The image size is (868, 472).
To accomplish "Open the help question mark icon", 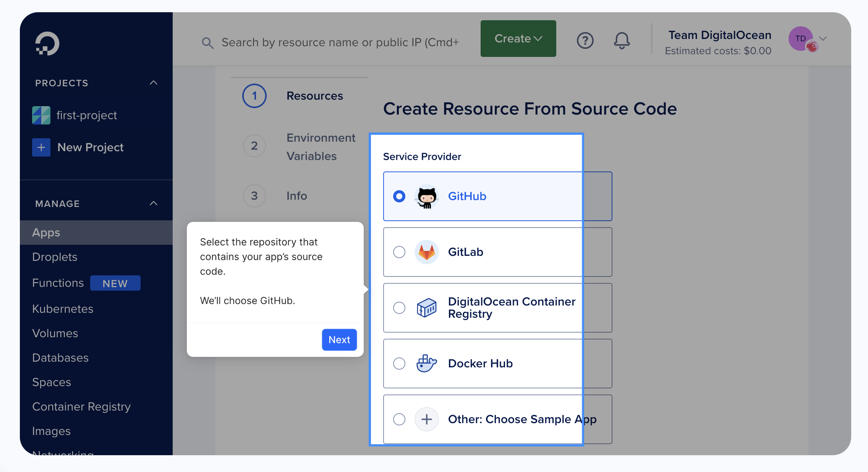I will pos(585,40).
